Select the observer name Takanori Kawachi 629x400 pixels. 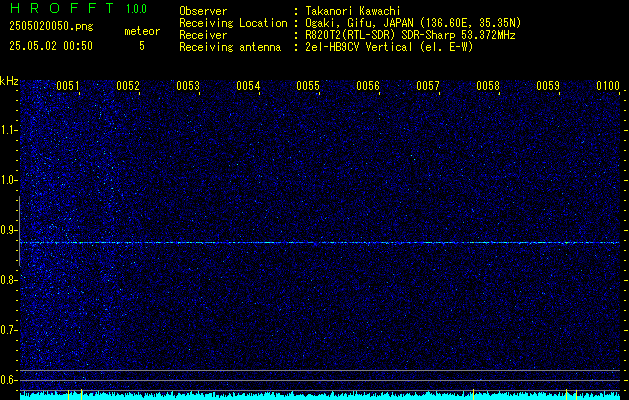click(x=353, y=11)
